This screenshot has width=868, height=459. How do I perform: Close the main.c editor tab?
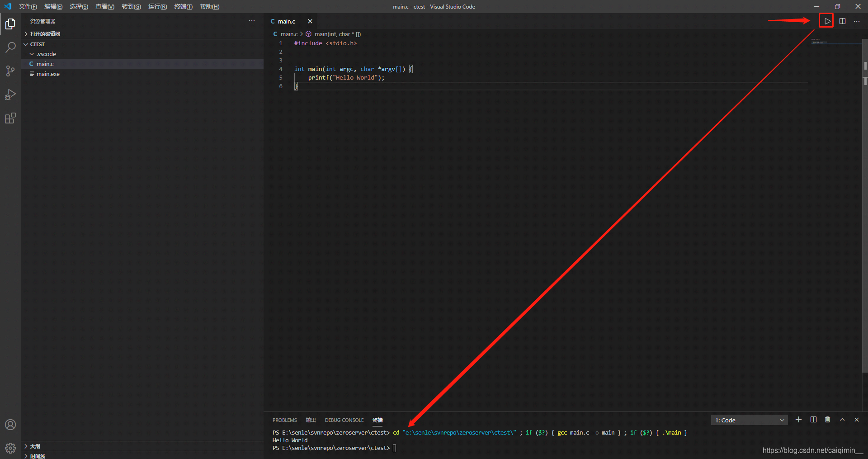pos(310,21)
